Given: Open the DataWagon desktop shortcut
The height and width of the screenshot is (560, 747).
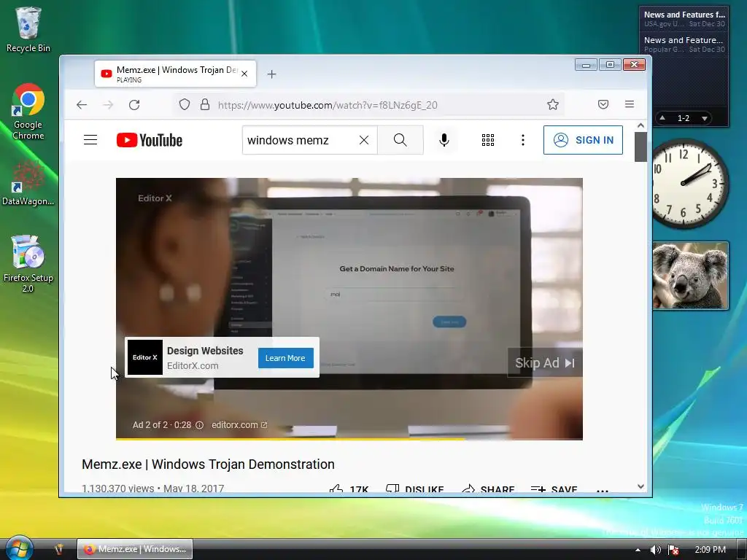Looking at the screenshot, I should point(28,183).
